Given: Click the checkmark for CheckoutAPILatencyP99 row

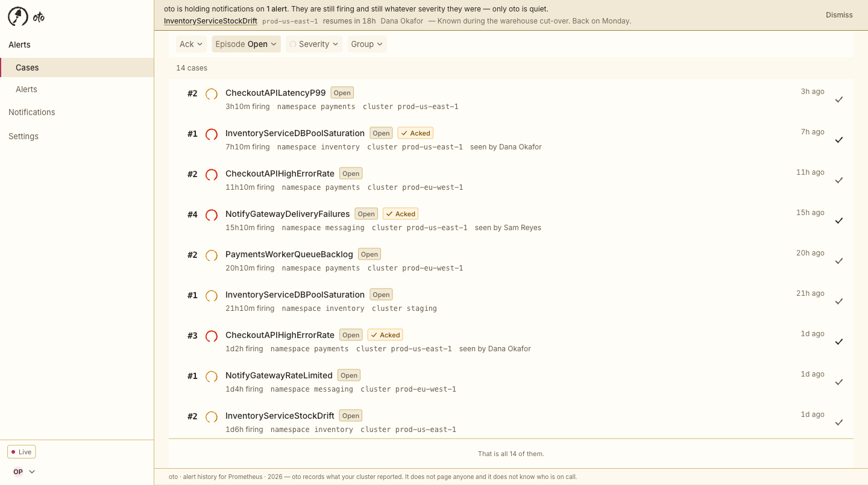Looking at the screenshot, I should [x=839, y=99].
